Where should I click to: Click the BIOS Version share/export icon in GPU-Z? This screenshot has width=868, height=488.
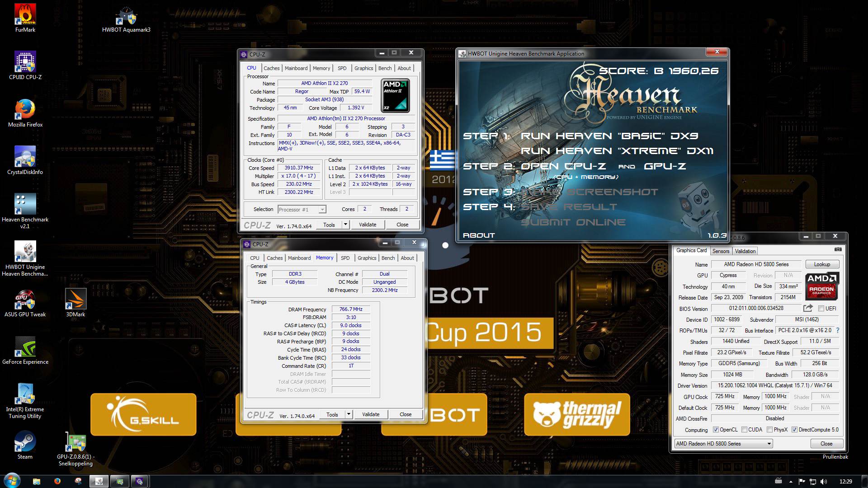[x=808, y=308]
